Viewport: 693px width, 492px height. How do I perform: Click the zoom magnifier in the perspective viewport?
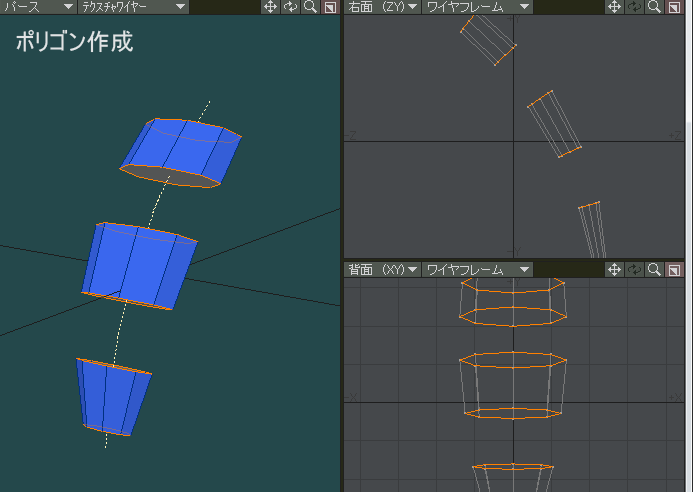(x=310, y=7)
